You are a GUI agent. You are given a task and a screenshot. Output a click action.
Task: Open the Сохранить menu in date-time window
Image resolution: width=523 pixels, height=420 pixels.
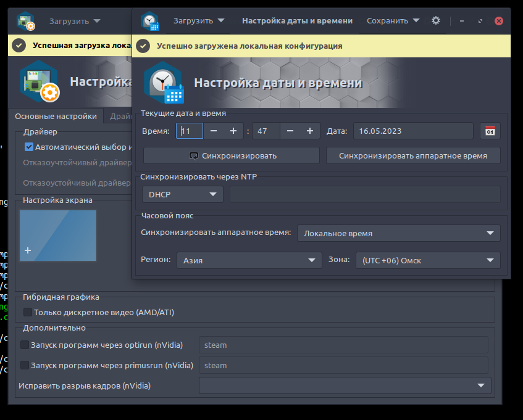pos(393,20)
